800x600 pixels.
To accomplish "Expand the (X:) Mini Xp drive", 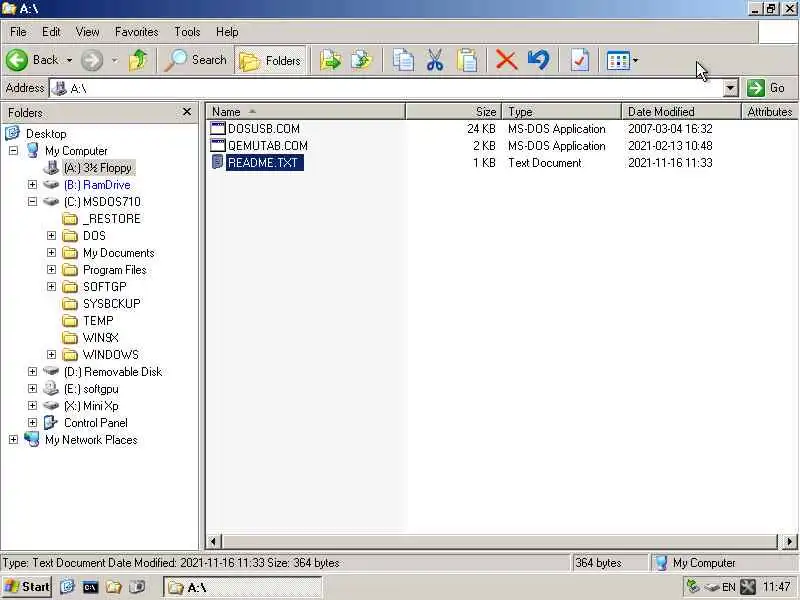I will tap(32, 406).
